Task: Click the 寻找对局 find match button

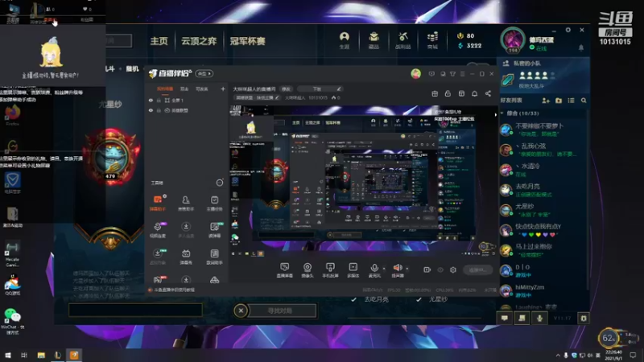Action: (x=280, y=311)
